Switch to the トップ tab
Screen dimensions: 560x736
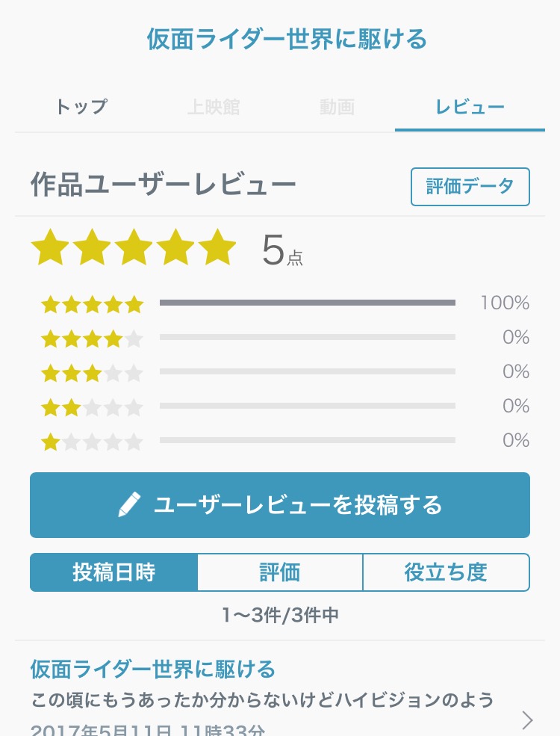[81, 108]
